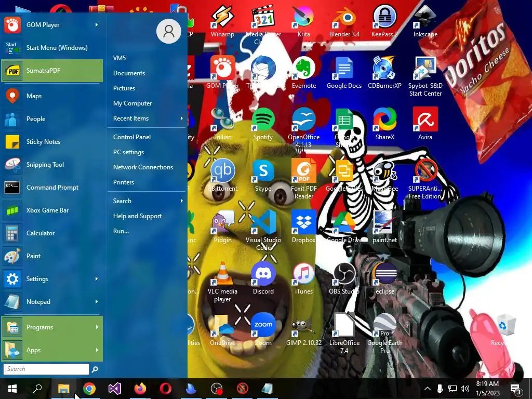Click the user account avatar picture

point(169,31)
